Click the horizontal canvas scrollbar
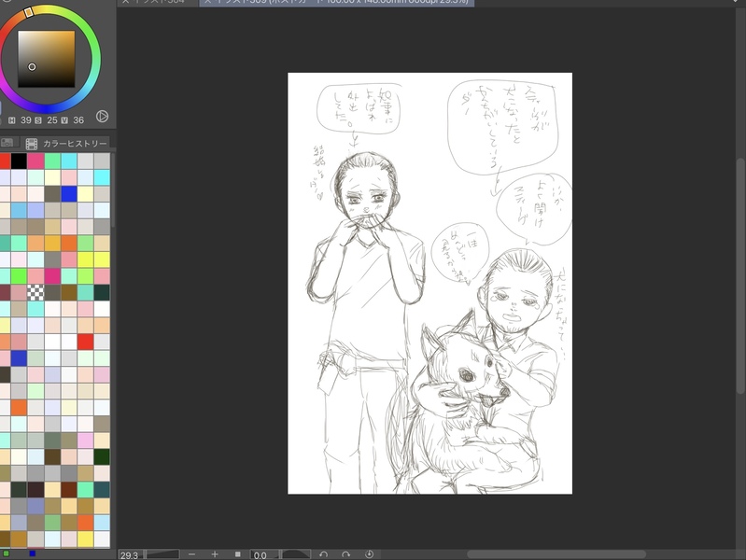The width and height of the screenshot is (746, 560). point(556,554)
